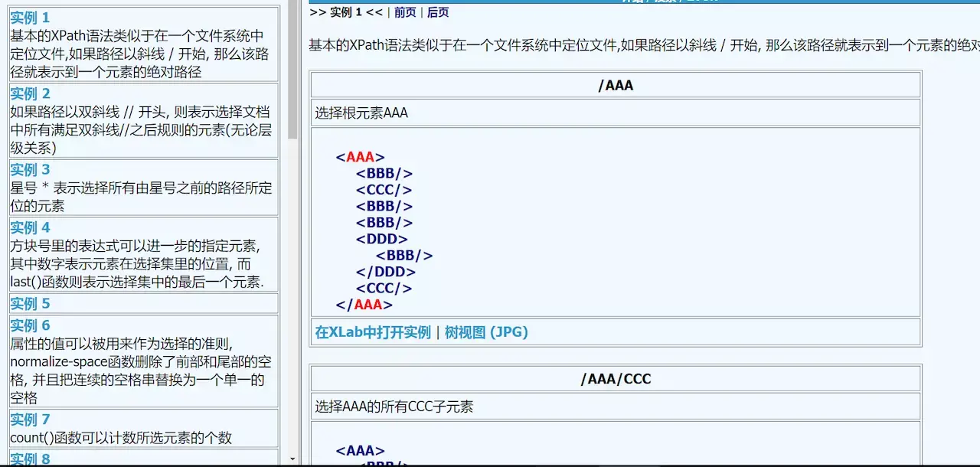980x467 pixels.
Task: Click description text about last()函数
Action: (x=136, y=264)
